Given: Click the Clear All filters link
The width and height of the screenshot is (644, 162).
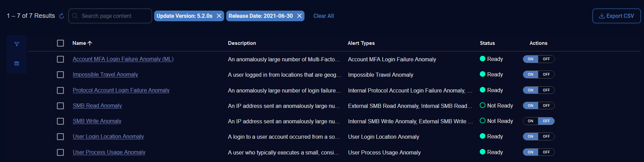Looking at the screenshot, I should (x=323, y=16).
